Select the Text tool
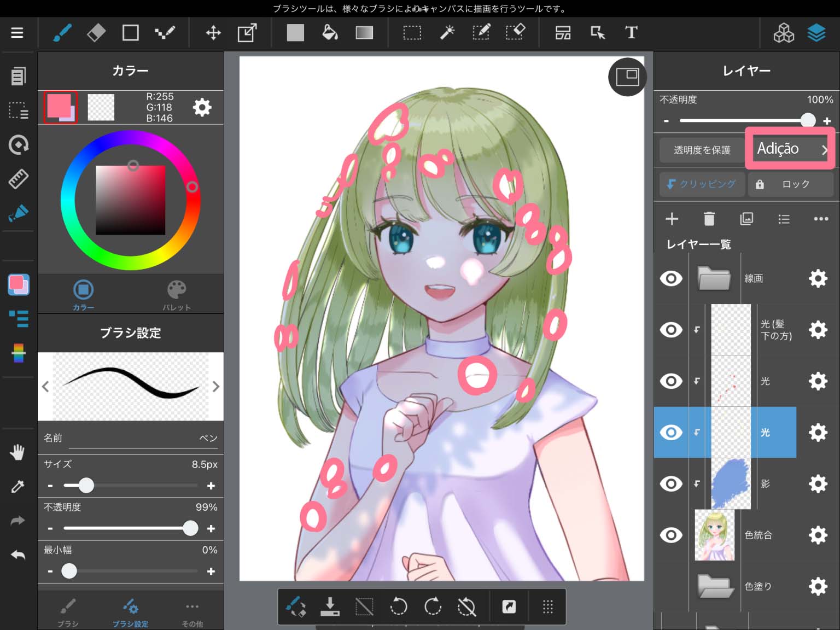 (x=631, y=33)
